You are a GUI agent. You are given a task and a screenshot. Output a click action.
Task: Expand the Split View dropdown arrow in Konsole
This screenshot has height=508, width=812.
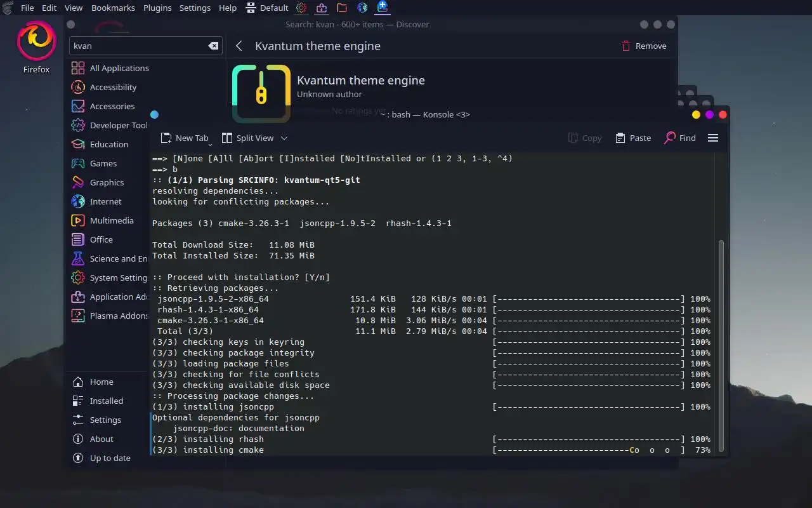pyautogui.click(x=284, y=138)
